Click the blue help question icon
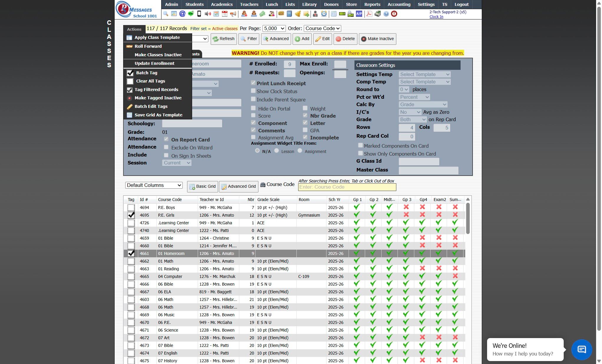 point(386,14)
